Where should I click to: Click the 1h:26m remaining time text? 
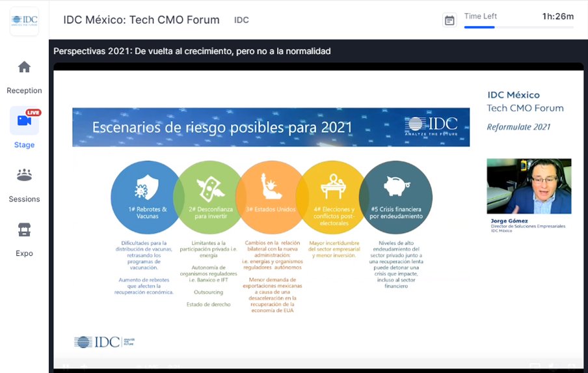(557, 16)
